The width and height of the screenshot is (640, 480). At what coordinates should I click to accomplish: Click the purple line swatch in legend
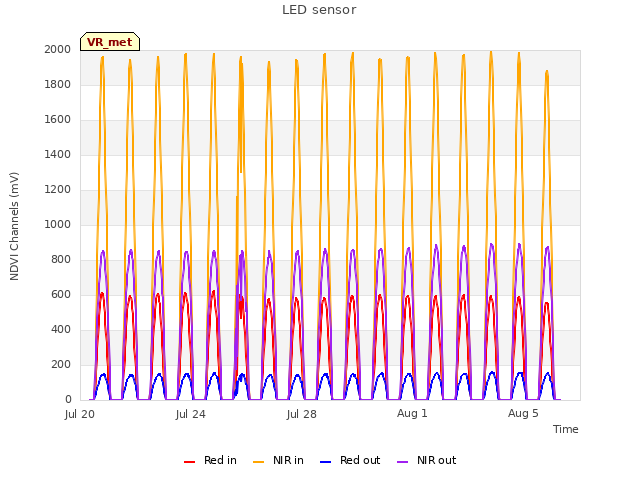click(x=402, y=462)
